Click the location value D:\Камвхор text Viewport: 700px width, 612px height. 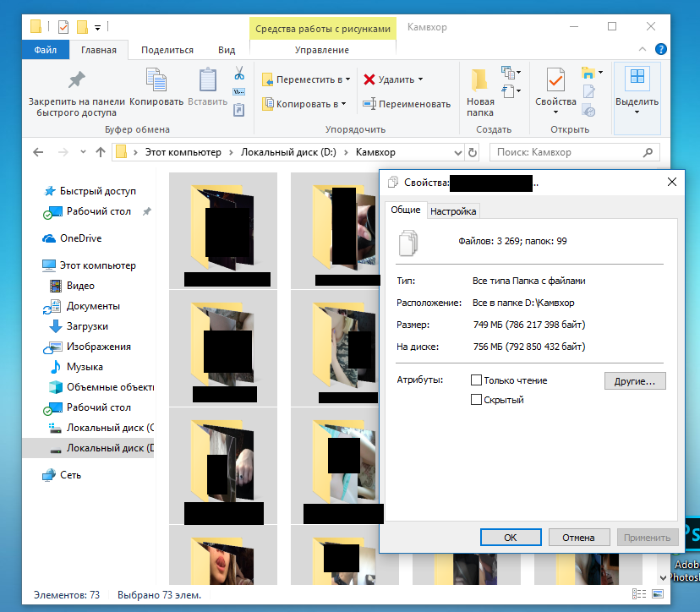point(523,303)
